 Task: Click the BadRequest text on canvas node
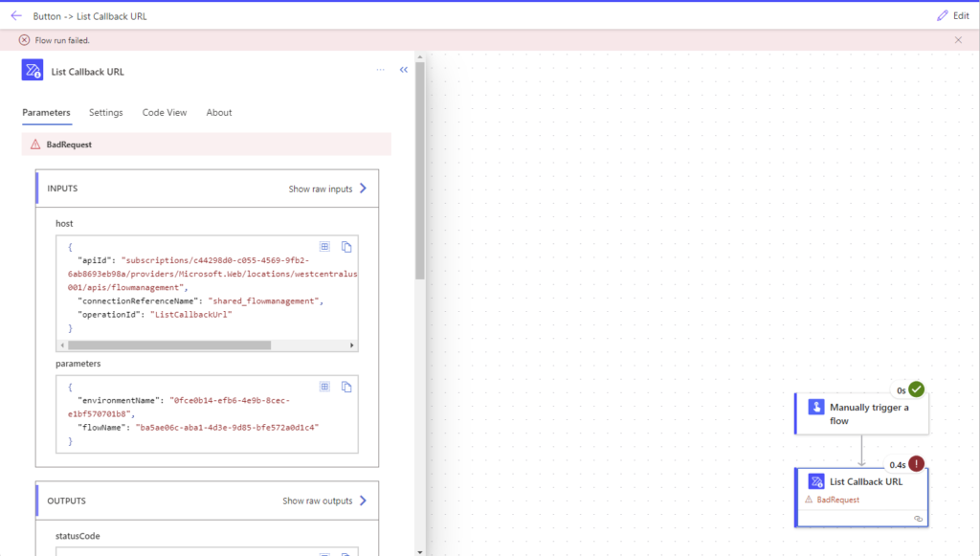[837, 500]
